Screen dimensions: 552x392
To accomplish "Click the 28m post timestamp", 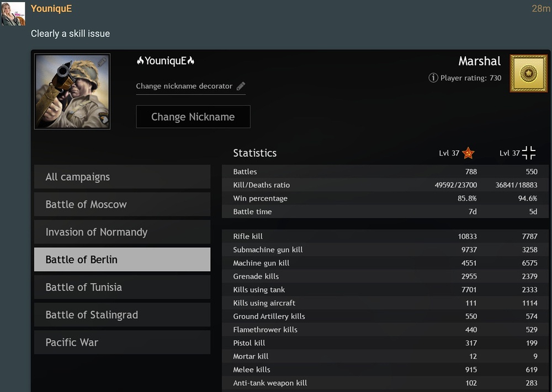I will 540,9.
